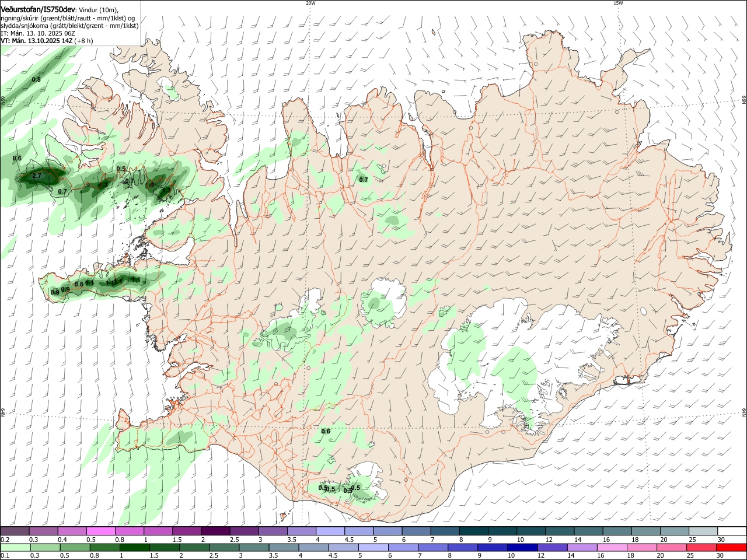This screenshot has width=747, height=560.
Task: Click the 2.7 precipitation value on the map
Action: [x=36, y=176]
